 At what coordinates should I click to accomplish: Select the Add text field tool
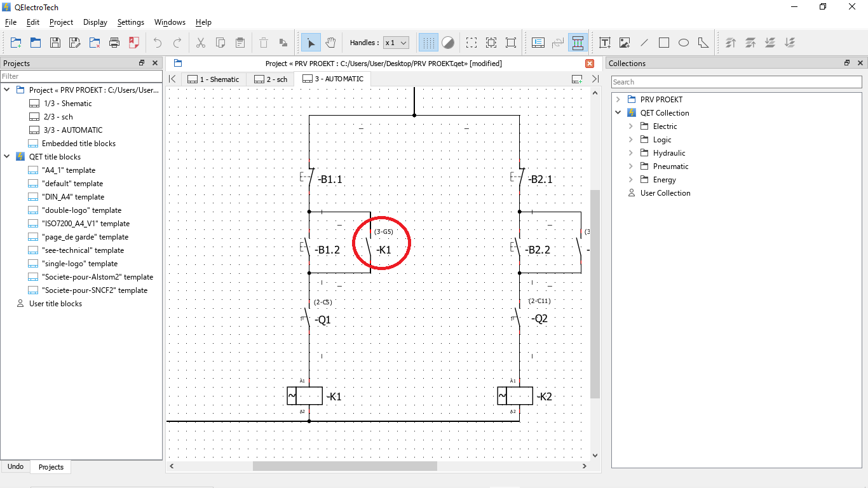tap(605, 43)
